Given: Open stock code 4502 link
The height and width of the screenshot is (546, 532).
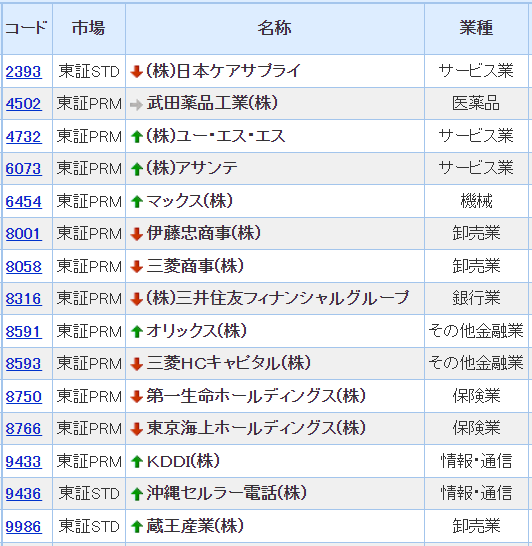Looking at the screenshot, I should pos(24,104).
